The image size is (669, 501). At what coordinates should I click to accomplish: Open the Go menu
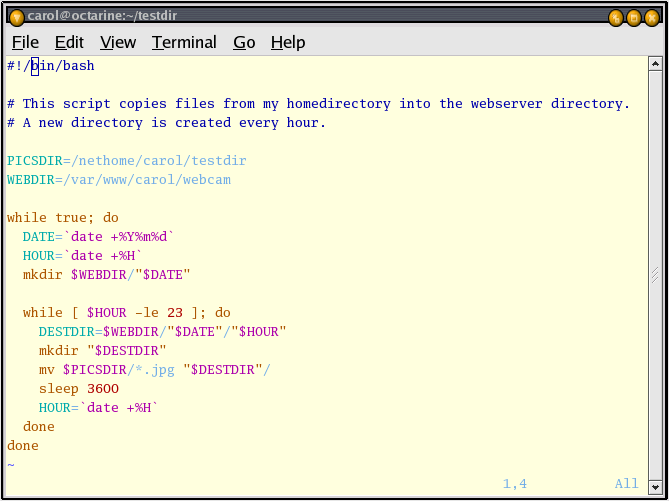tap(244, 42)
